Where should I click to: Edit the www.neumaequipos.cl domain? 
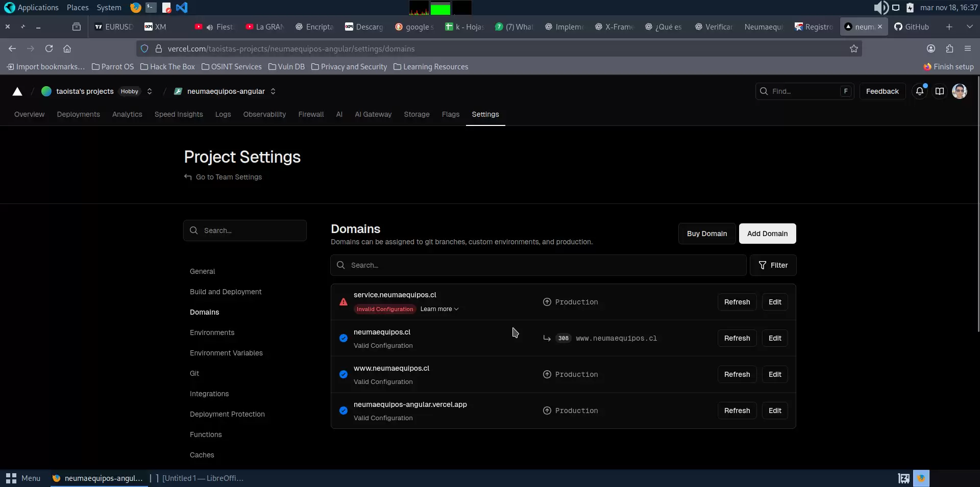(774, 374)
